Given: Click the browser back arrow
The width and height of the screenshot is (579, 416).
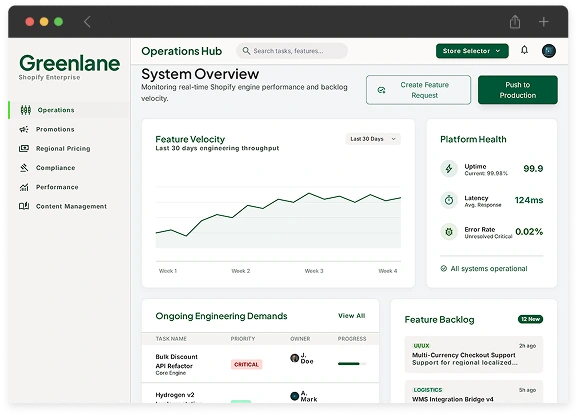Looking at the screenshot, I should tap(87, 22).
